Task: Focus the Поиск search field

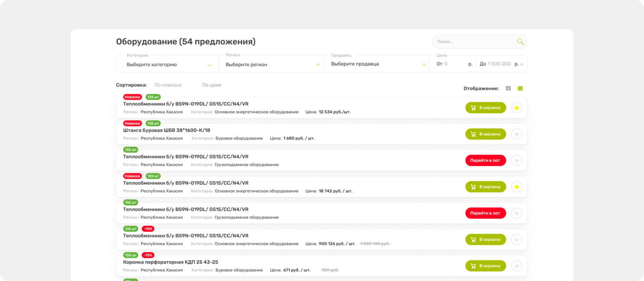Action: pos(474,42)
